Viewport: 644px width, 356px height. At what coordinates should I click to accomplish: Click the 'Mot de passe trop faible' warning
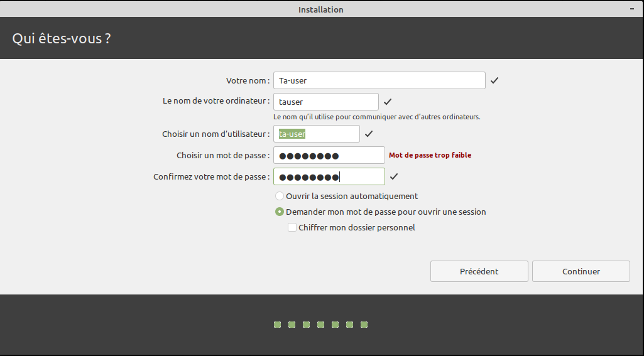coord(430,155)
